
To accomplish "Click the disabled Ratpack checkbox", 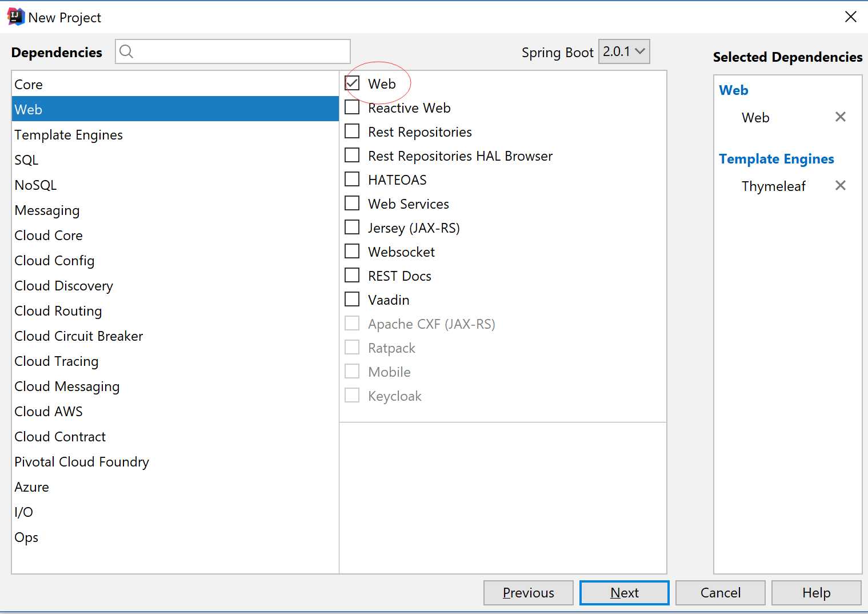I will point(352,348).
